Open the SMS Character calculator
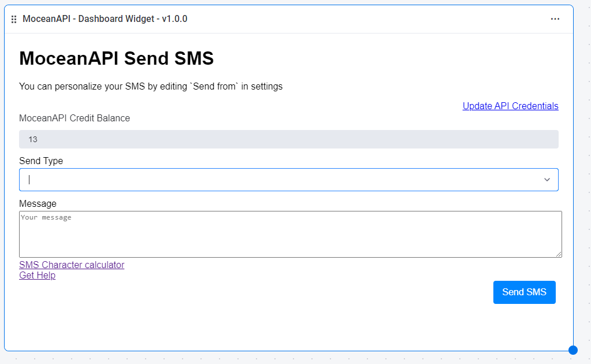591x364 pixels. point(72,265)
